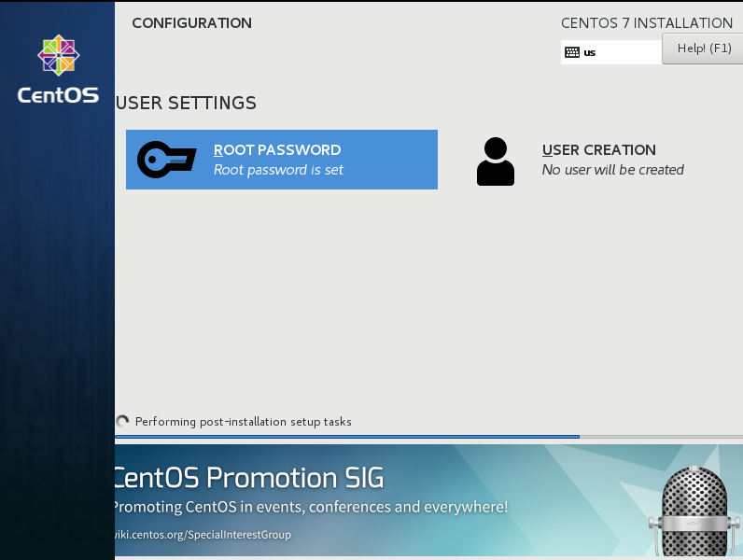Image resolution: width=743 pixels, height=560 pixels.
Task: Click 'Promoting CentOS in events' banner tagline
Action: [x=312, y=507]
